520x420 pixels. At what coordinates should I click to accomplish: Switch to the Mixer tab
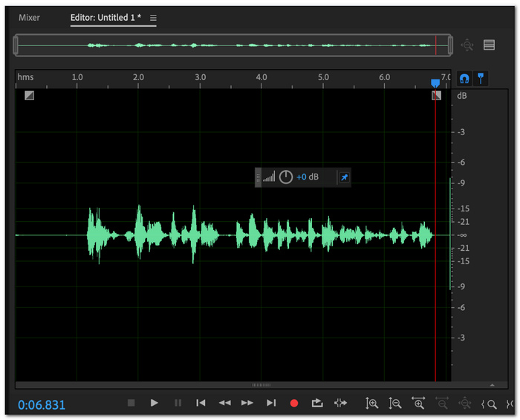tap(29, 18)
